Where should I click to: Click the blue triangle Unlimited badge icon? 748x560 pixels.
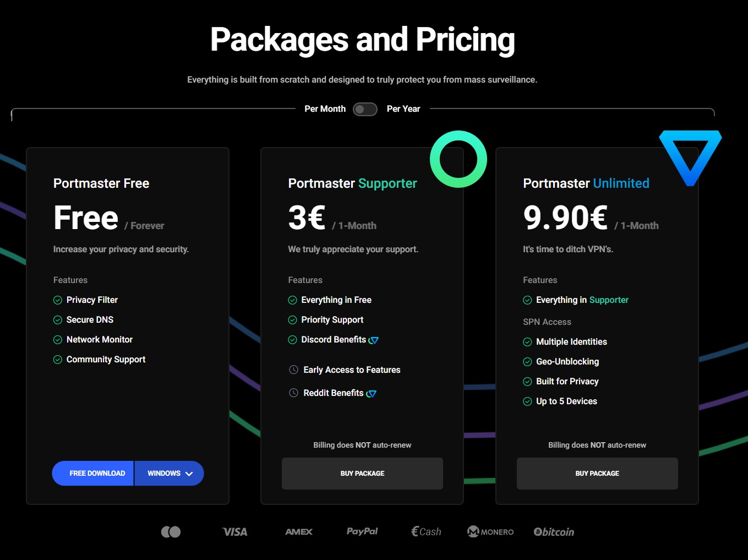[690, 154]
